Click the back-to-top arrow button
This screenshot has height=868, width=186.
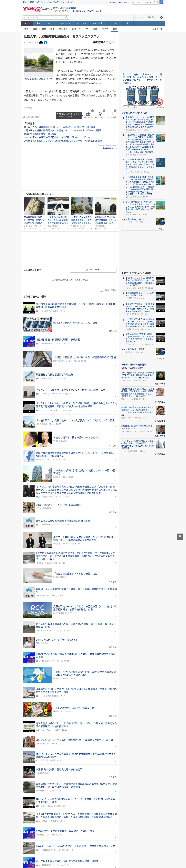180,536
